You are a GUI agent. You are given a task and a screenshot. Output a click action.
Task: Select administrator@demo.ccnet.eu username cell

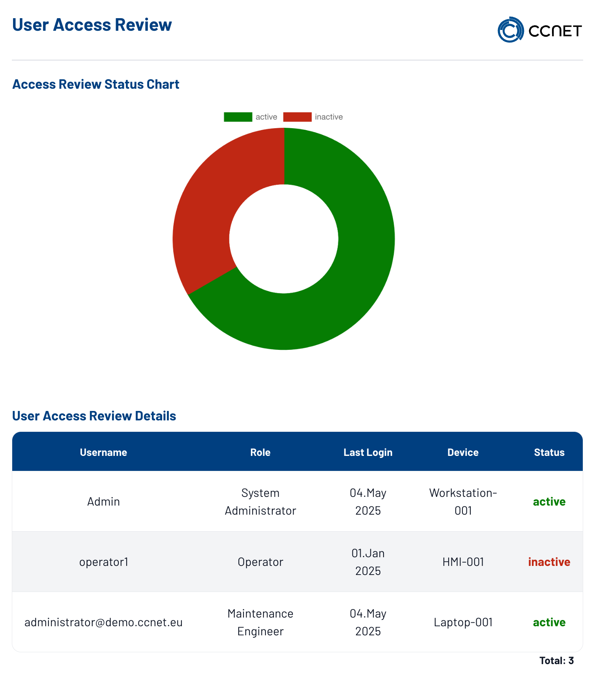point(103,622)
